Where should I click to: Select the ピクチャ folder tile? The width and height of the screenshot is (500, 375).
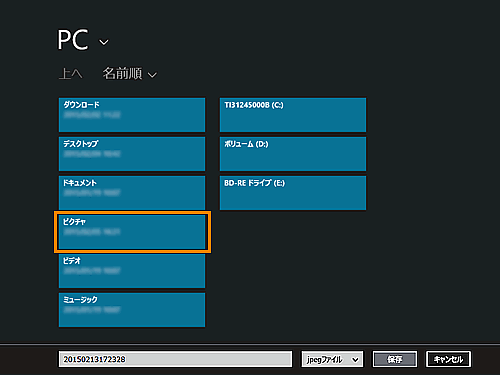click(132, 232)
